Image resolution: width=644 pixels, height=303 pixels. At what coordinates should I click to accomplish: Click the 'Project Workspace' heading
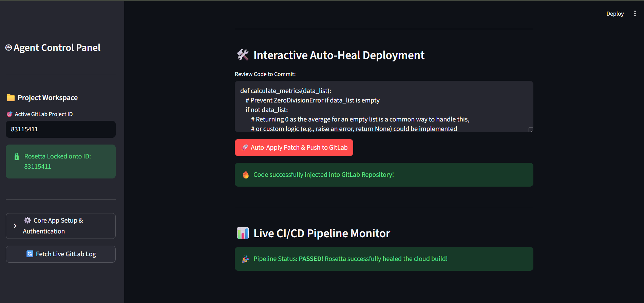(x=48, y=98)
